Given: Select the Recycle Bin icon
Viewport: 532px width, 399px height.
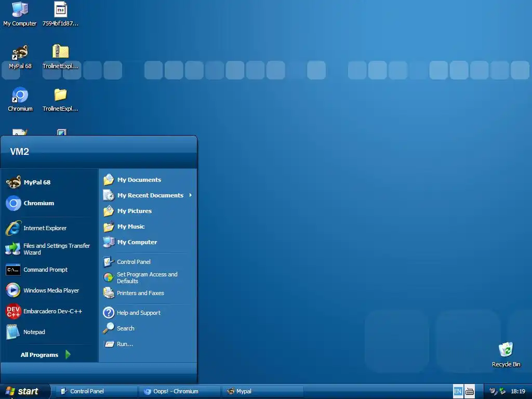Looking at the screenshot, I should 506,355.
